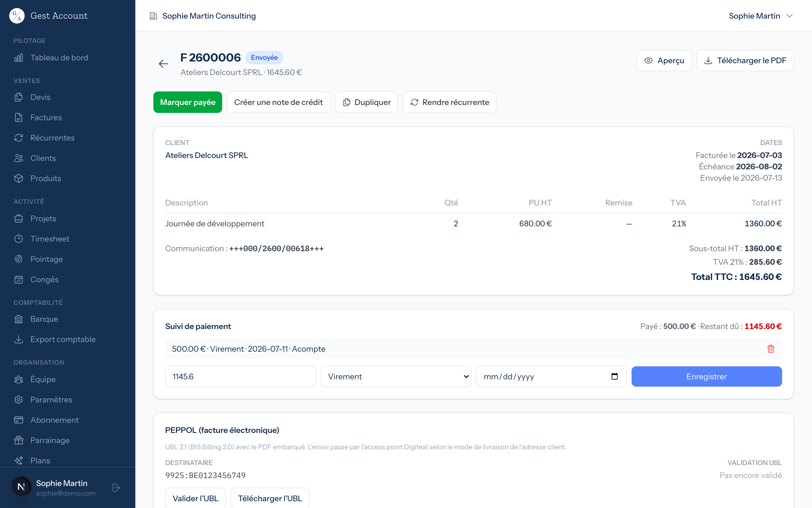This screenshot has height=508, width=812.
Task: Click Marquer payée button
Action: click(x=187, y=102)
